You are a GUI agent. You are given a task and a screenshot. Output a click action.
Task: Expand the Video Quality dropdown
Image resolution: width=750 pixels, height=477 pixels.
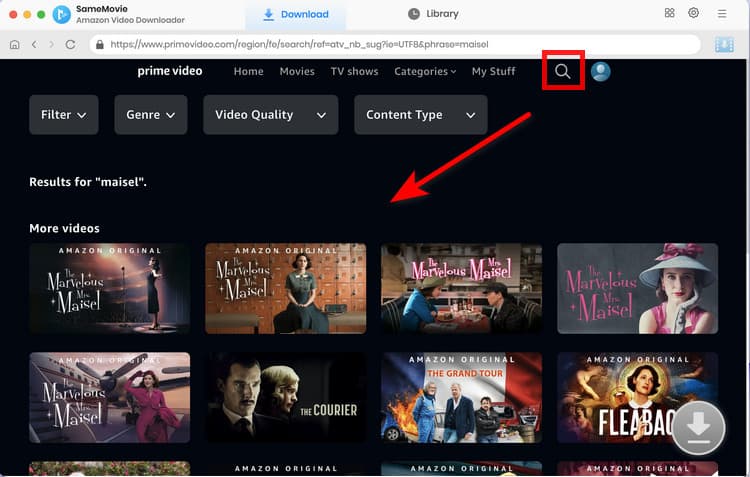[x=271, y=115]
